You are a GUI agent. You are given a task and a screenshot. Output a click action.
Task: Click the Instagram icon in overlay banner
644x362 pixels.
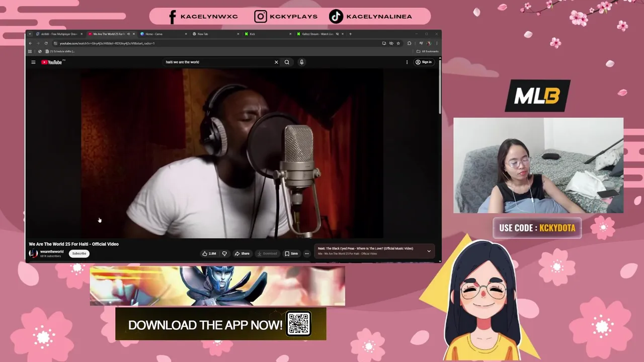[261, 17]
